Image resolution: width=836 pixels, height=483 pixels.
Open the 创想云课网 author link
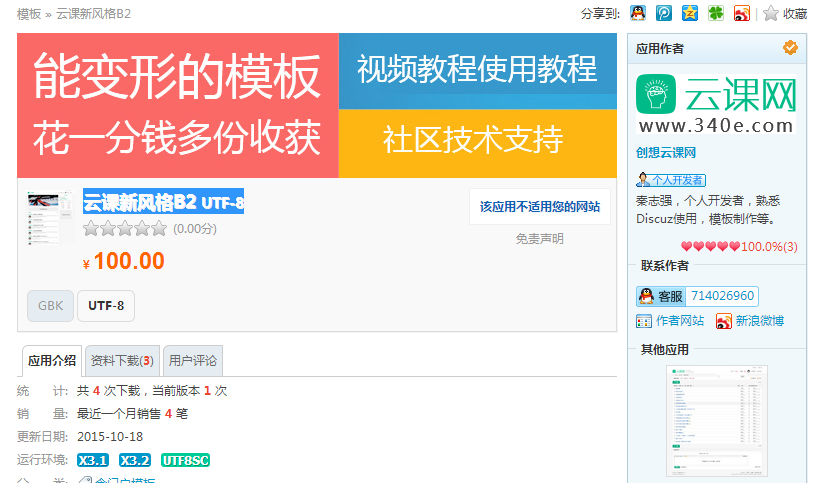point(666,153)
